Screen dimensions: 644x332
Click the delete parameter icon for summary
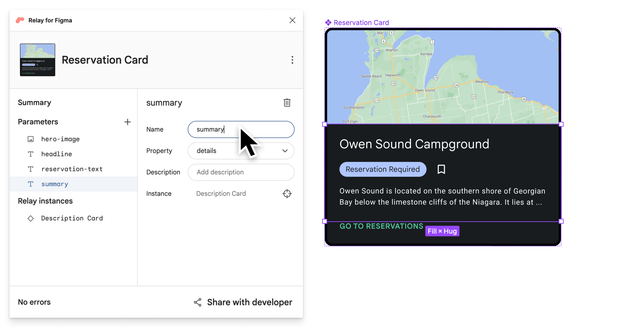click(x=287, y=103)
